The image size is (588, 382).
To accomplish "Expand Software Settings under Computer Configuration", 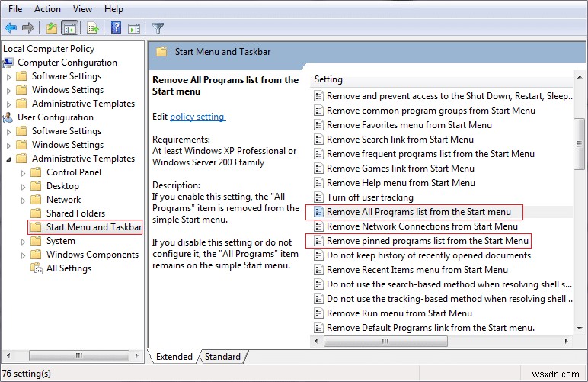I will coord(9,77).
